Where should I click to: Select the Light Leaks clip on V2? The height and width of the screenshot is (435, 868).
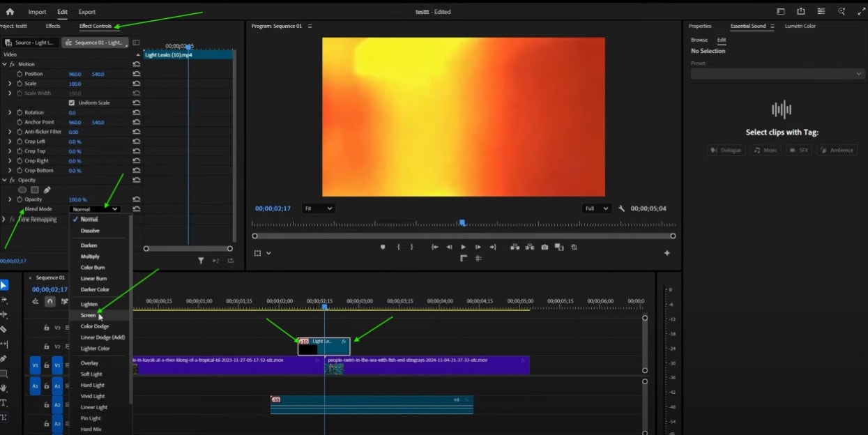[x=324, y=346]
